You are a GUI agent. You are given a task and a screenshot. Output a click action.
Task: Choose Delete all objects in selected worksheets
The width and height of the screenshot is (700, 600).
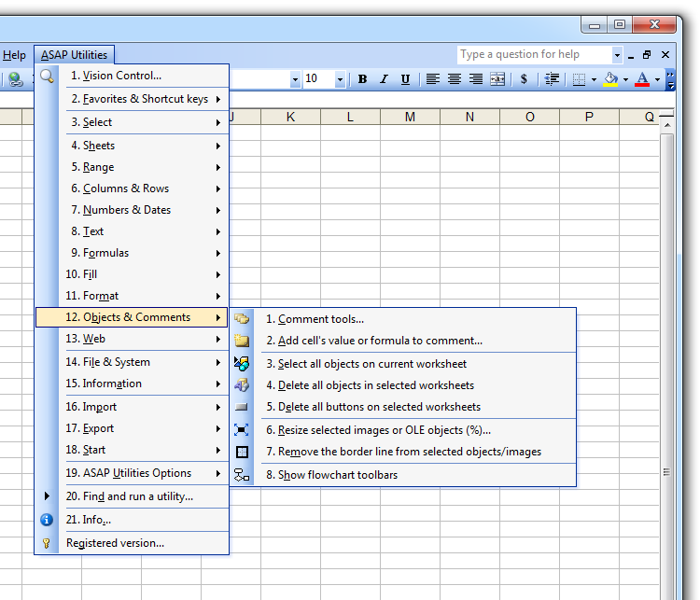(403, 385)
